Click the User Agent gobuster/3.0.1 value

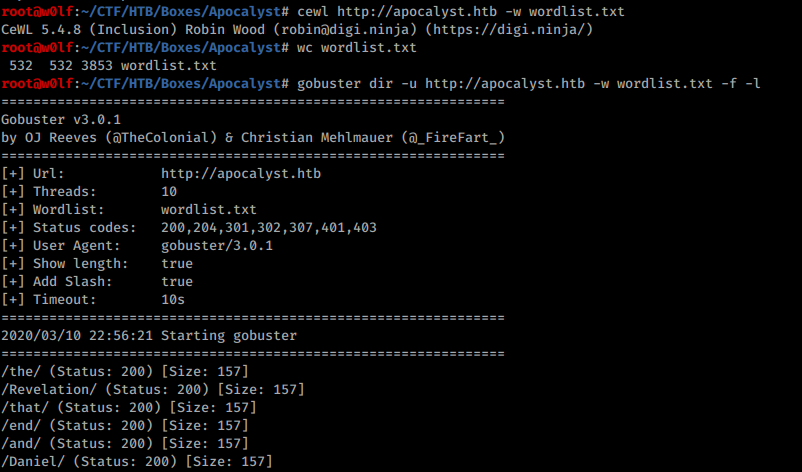217,245
